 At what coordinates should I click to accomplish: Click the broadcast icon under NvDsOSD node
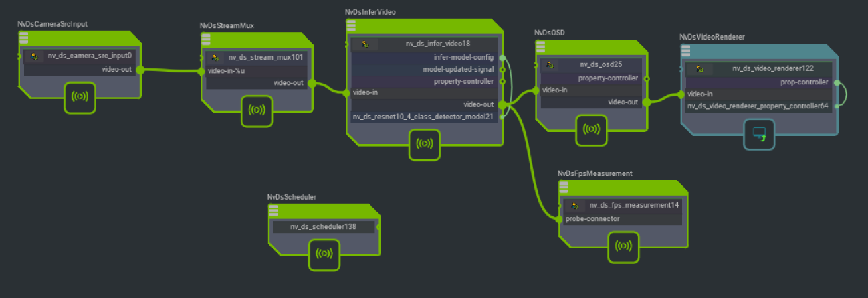point(591,129)
